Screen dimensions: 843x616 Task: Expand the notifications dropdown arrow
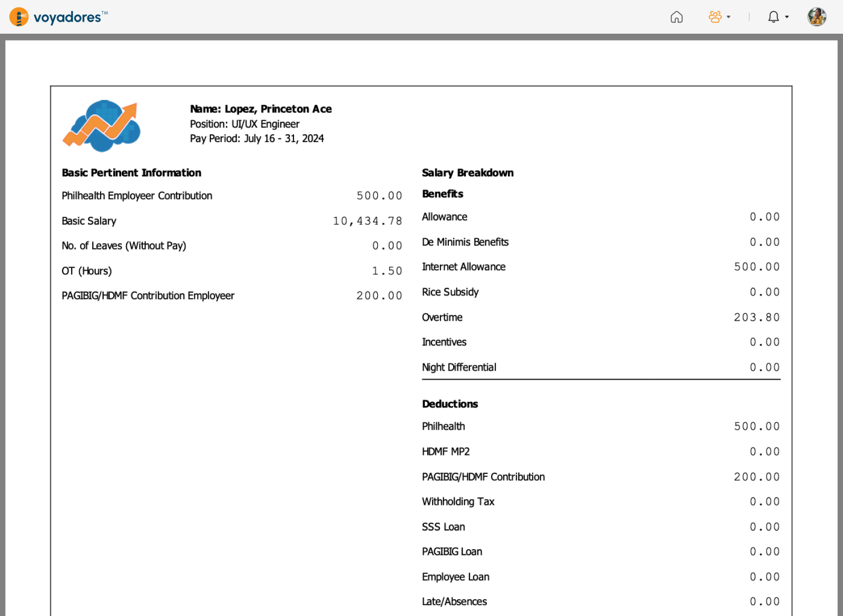click(x=787, y=17)
